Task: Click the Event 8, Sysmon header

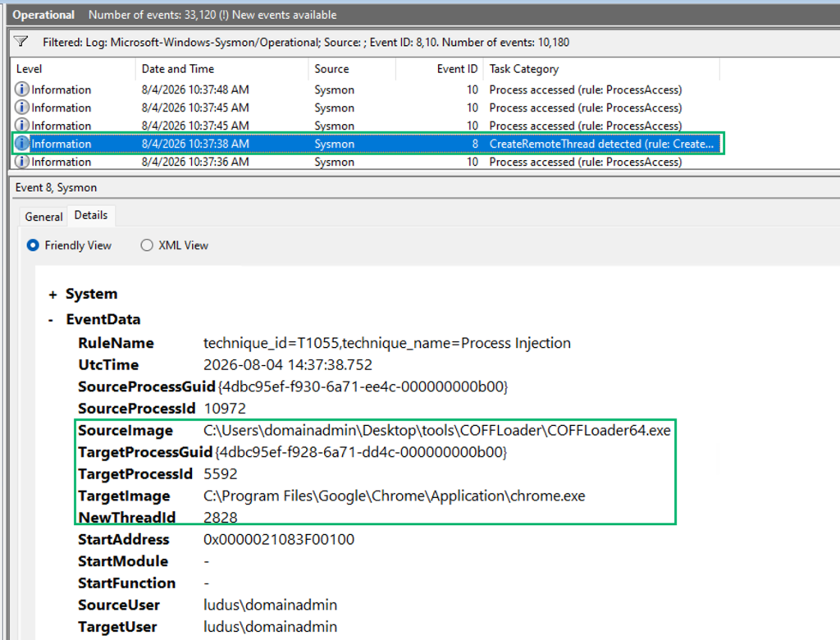Action: (x=56, y=188)
